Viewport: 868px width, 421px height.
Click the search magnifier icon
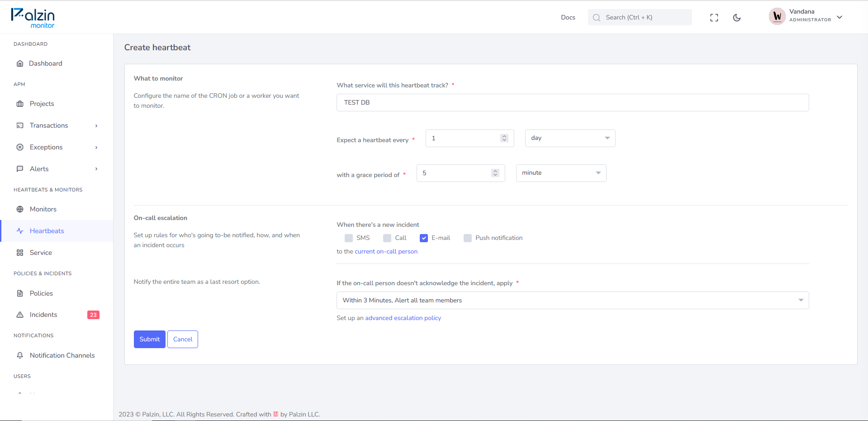click(x=597, y=18)
